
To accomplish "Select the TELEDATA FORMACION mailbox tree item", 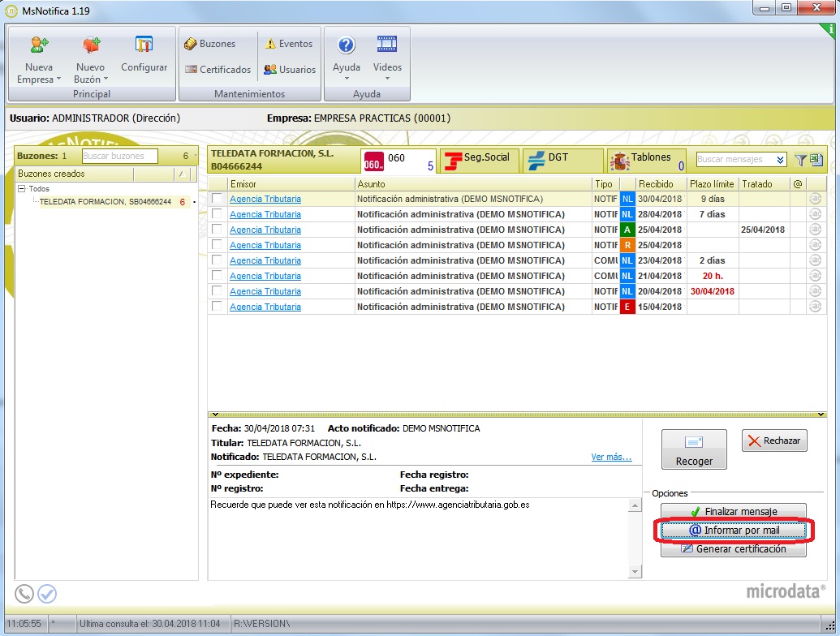I will point(105,202).
